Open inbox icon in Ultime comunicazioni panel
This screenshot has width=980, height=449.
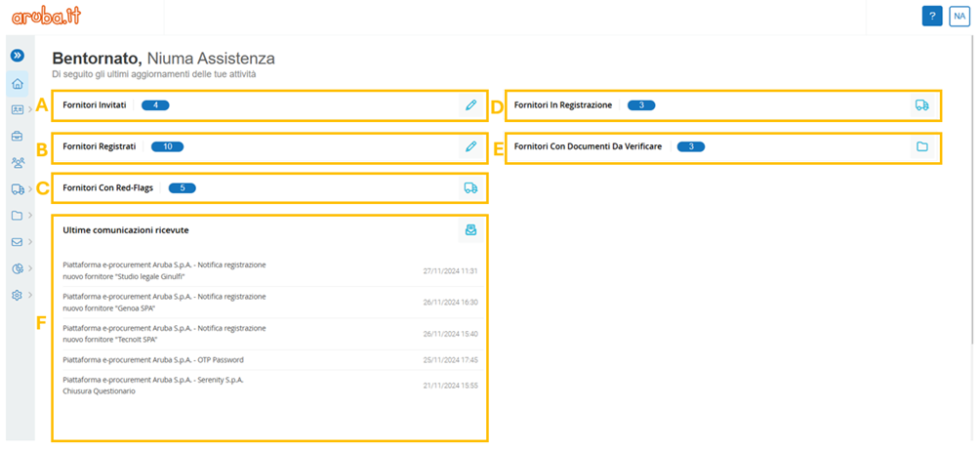470,230
